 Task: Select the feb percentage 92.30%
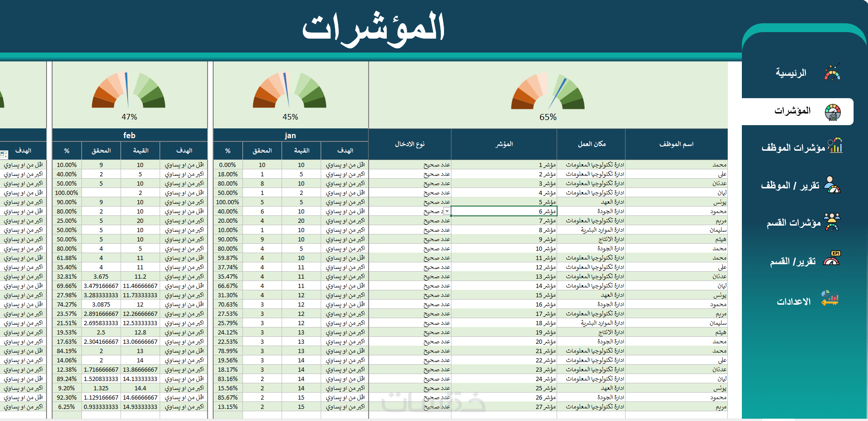coord(67,397)
